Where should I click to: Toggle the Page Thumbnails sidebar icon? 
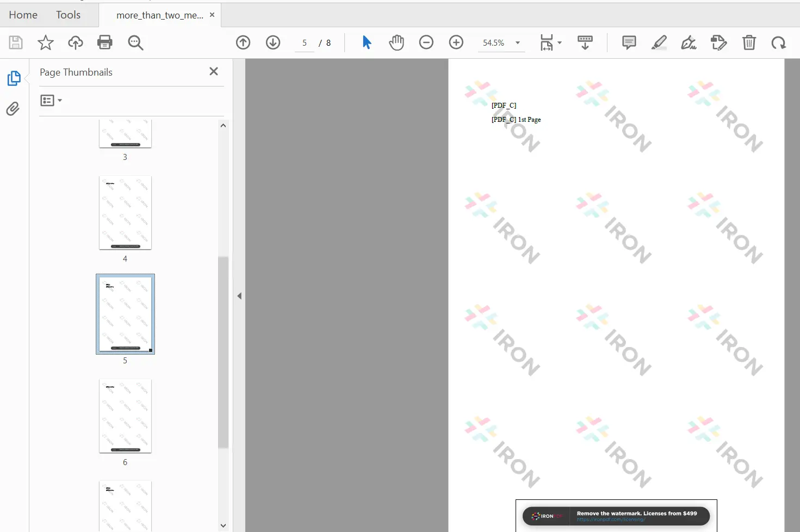coord(14,78)
